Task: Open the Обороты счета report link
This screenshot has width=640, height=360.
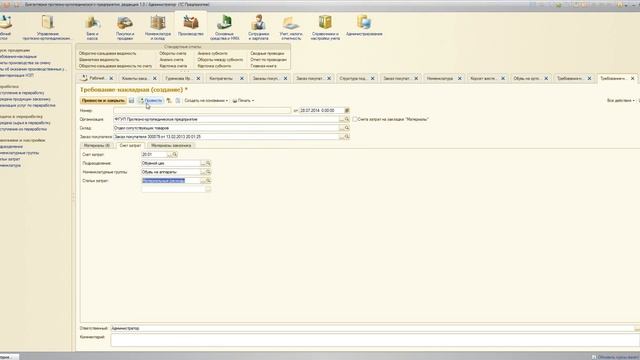Action: tap(173, 53)
